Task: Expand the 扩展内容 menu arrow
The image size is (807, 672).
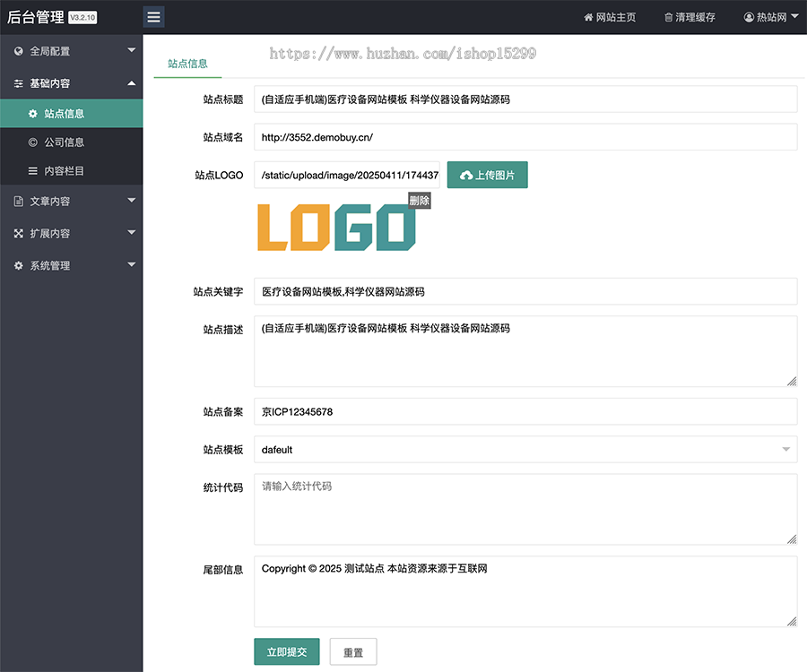Action: tap(132, 232)
